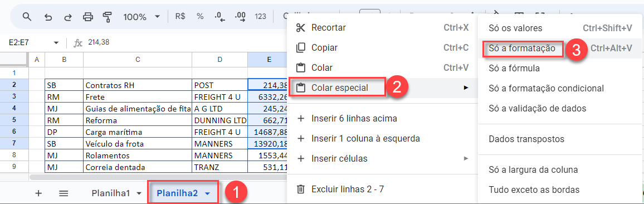The width and height of the screenshot is (644, 204).
Task: Click the formula bar showing 214,38
Action: coord(99,42)
